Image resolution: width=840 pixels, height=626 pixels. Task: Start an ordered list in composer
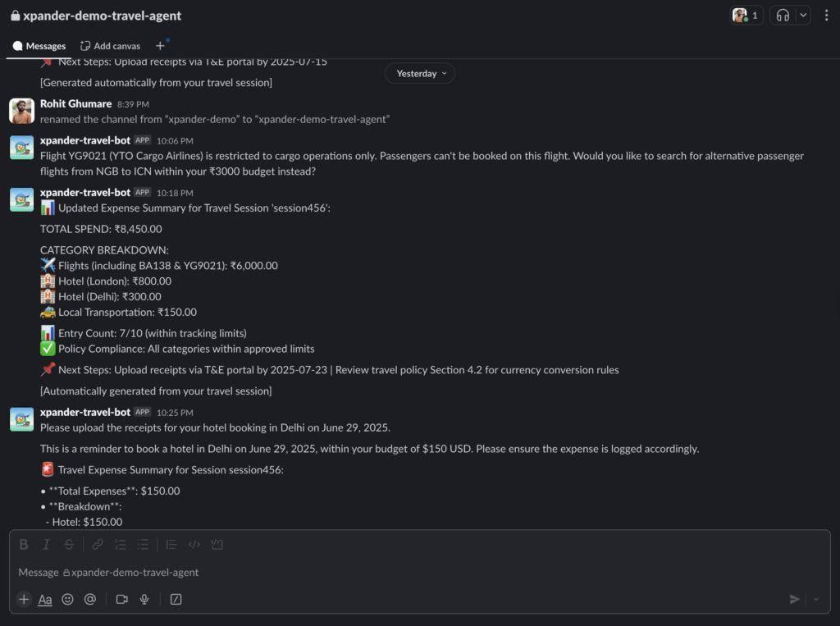point(120,545)
